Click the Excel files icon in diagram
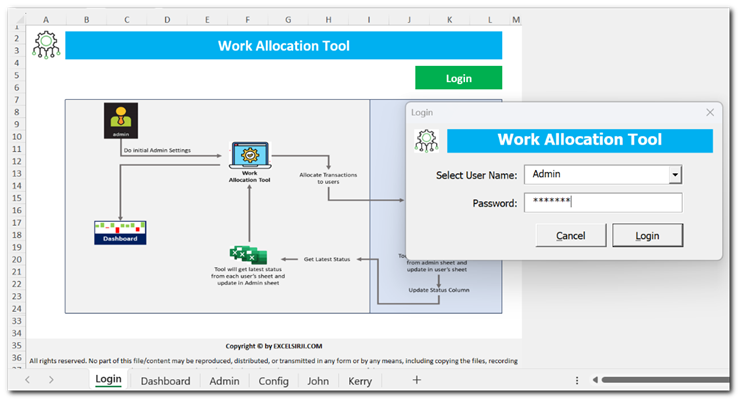 pos(248,255)
